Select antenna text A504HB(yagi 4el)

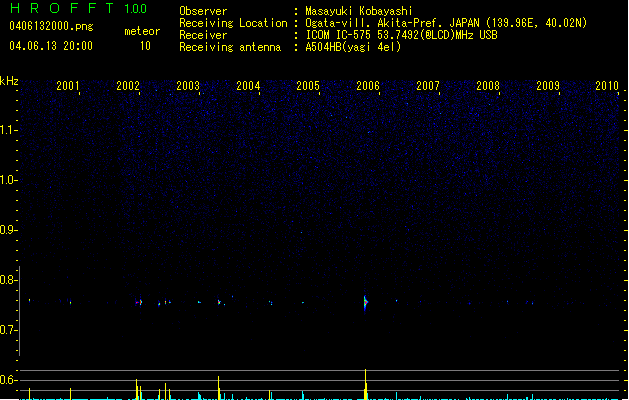click(x=353, y=47)
